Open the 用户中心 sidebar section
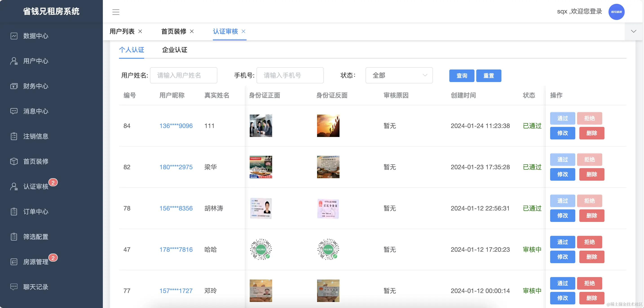 pyautogui.click(x=35, y=61)
